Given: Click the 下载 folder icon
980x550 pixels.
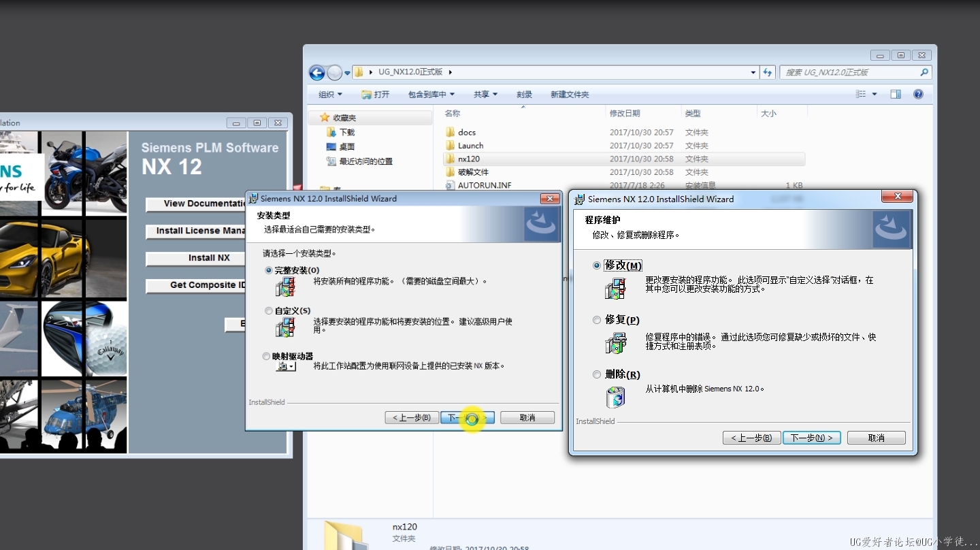Looking at the screenshot, I should [331, 132].
